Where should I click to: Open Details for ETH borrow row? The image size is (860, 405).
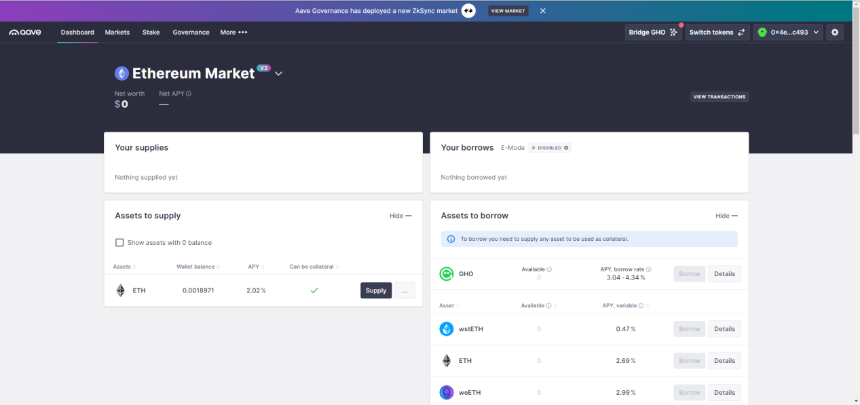coord(725,361)
